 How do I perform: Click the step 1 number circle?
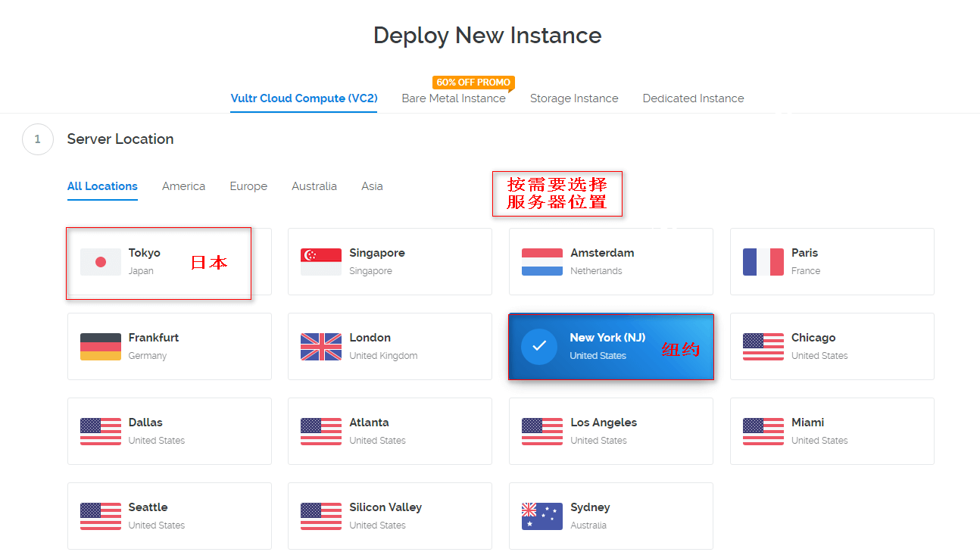(x=38, y=139)
